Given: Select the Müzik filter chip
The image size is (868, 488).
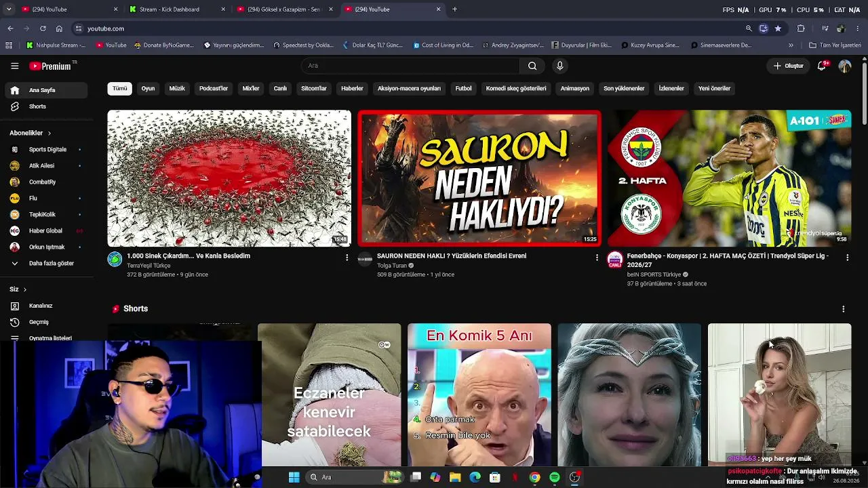Looking at the screenshot, I should click(x=177, y=89).
